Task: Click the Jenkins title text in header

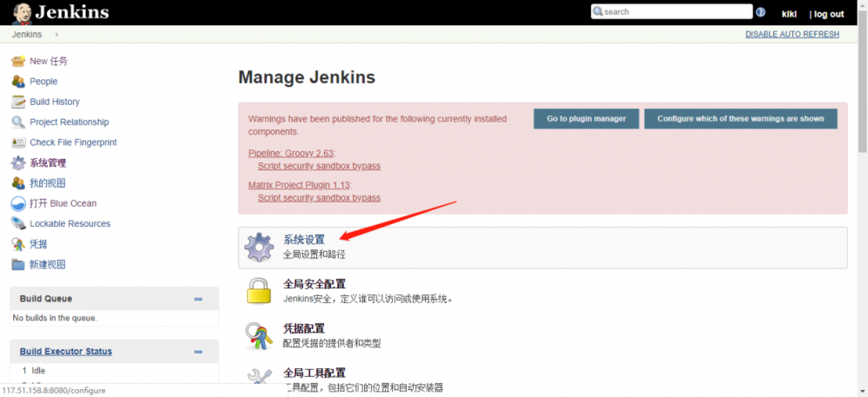Action: click(72, 12)
